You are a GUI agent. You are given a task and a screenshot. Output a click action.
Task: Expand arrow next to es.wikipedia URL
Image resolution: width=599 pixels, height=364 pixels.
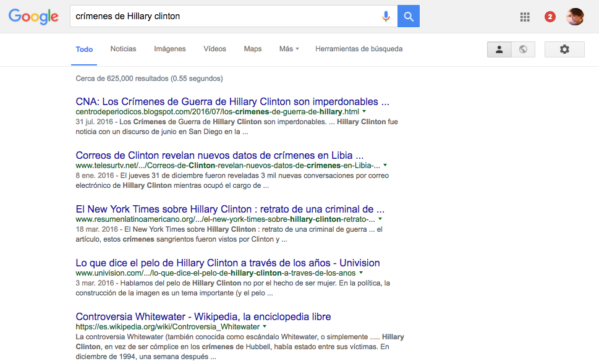(x=265, y=326)
